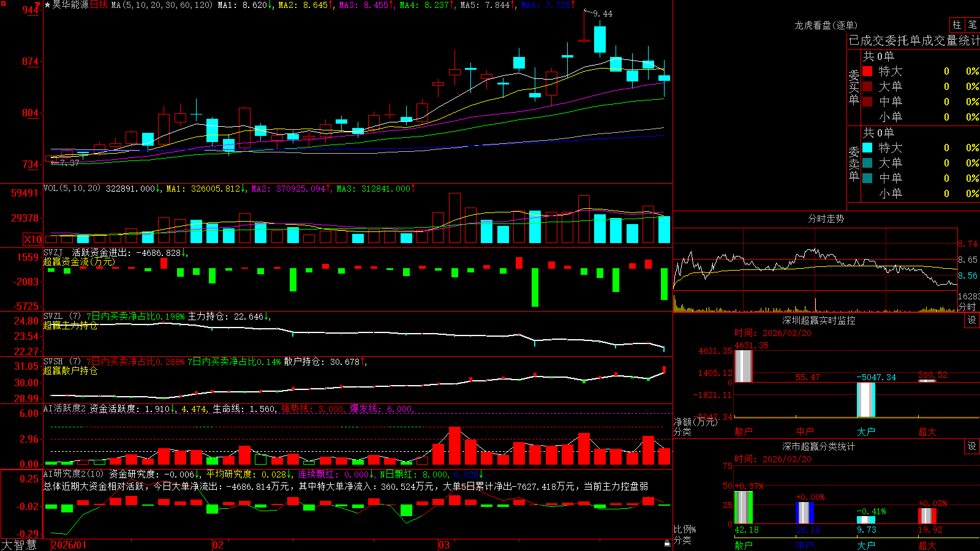This screenshot has width=980, height=551.
Task: Click the AI研究度2(10) indicator label
Action: pyautogui.click(x=74, y=474)
